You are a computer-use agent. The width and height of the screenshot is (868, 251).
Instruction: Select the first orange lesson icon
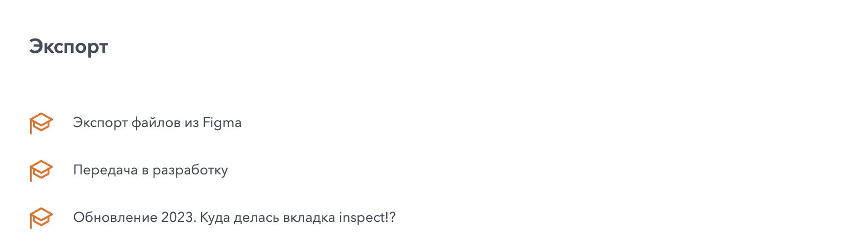click(41, 123)
